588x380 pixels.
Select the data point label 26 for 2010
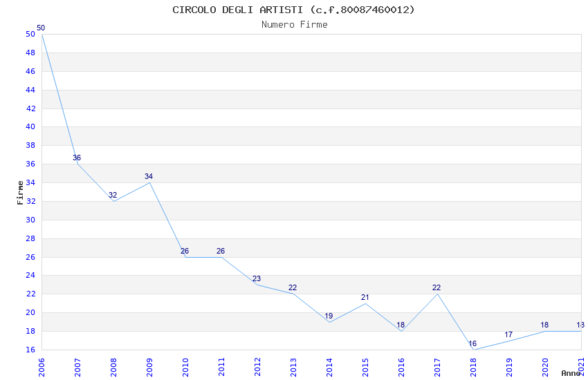(185, 251)
